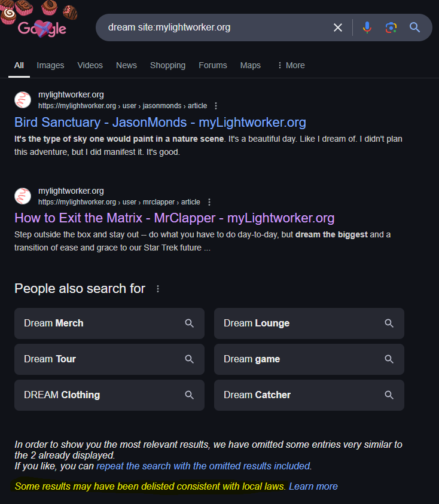Open the News results tab
439x504 pixels.
126,65
